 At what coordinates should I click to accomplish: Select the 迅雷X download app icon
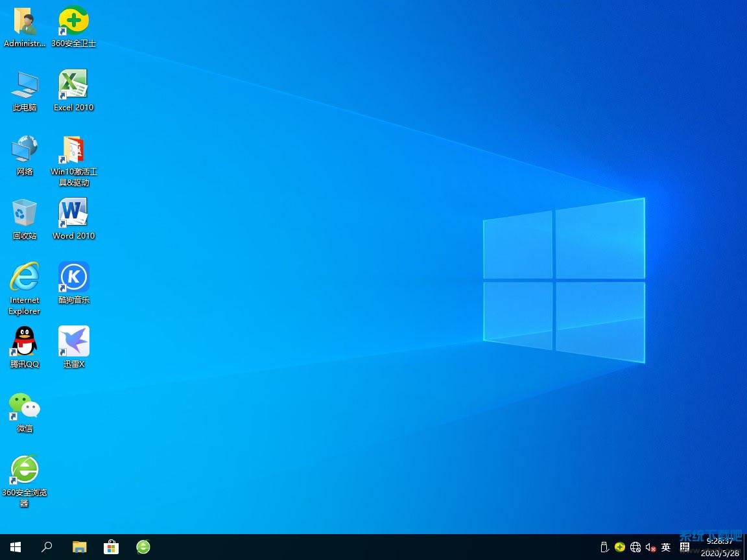pyautogui.click(x=73, y=342)
